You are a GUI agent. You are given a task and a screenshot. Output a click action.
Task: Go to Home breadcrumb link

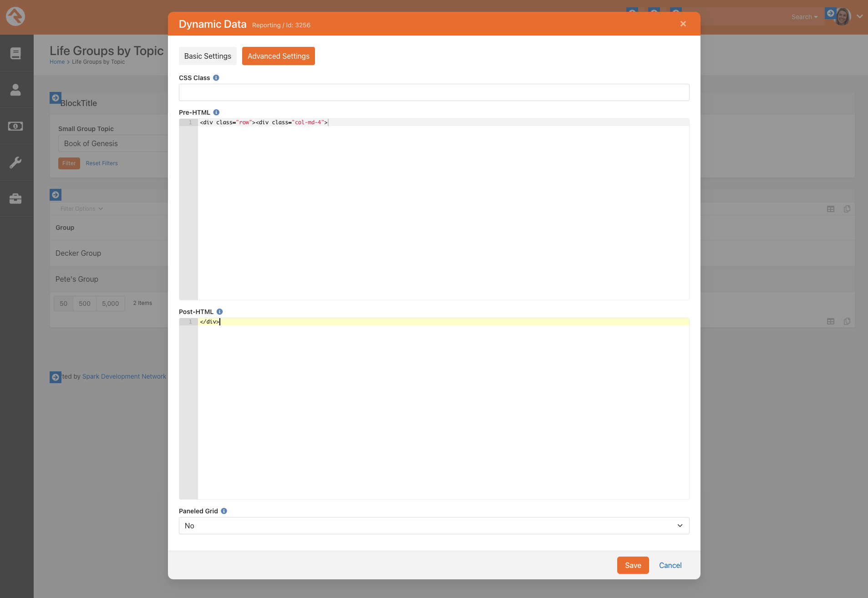[57, 62]
